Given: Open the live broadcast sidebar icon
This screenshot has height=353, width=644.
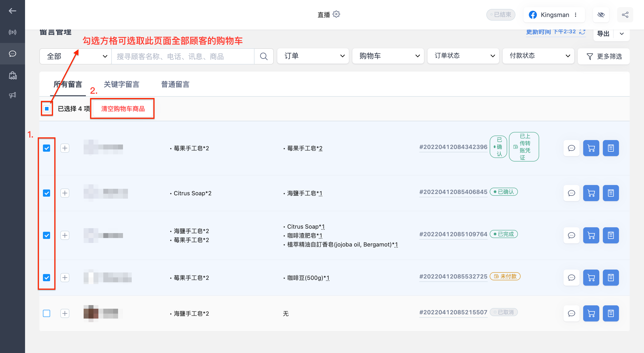Looking at the screenshot, I should point(12,32).
